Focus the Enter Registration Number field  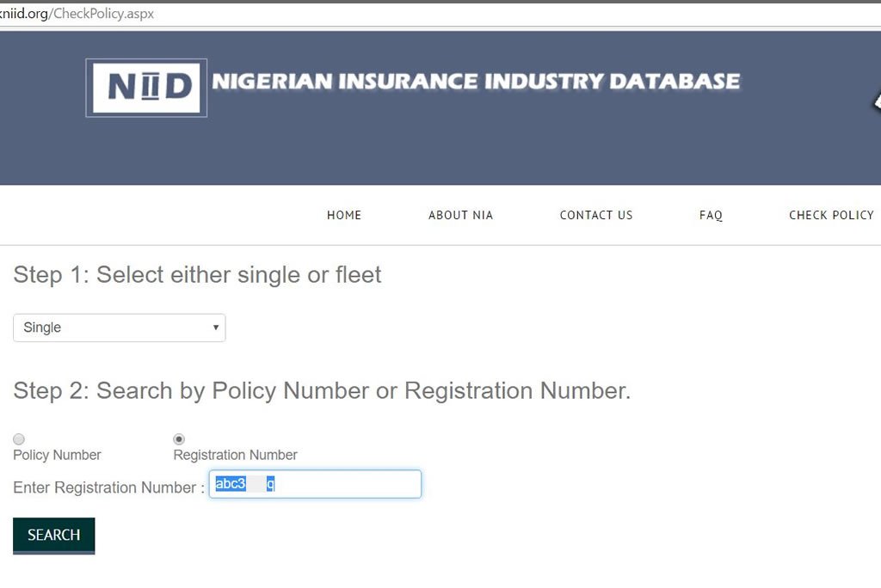[x=315, y=484]
